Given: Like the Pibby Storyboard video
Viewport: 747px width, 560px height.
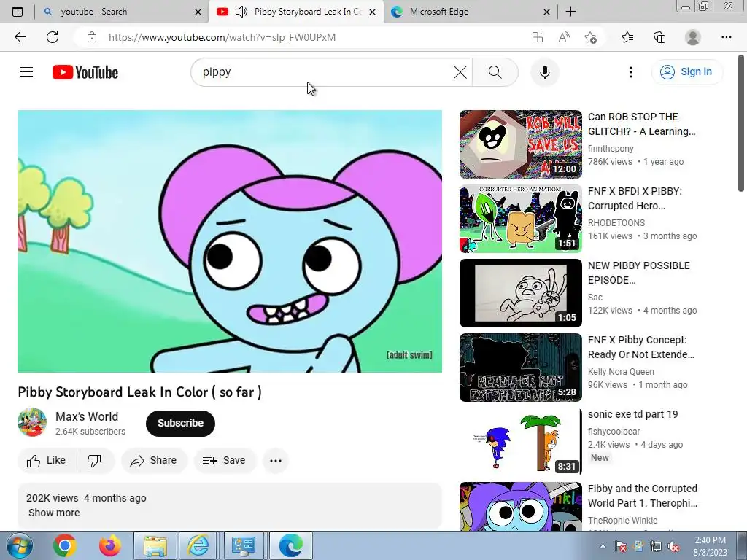Looking at the screenshot, I should (46, 461).
